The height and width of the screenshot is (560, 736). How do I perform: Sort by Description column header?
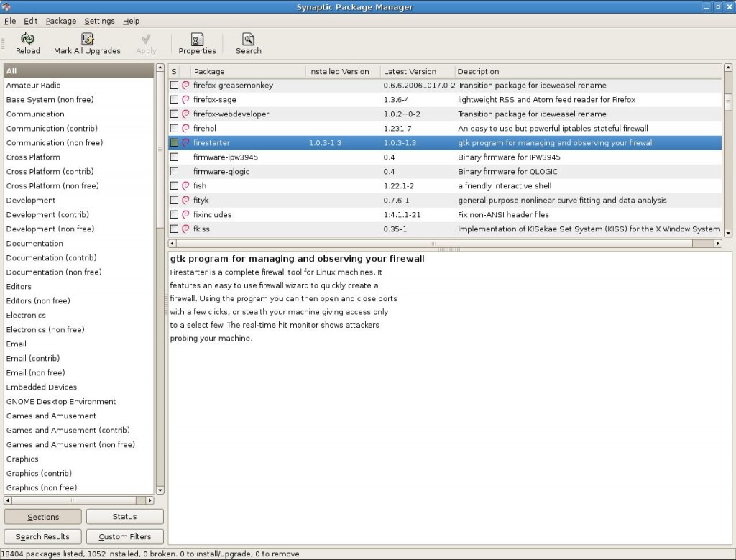pyautogui.click(x=588, y=71)
